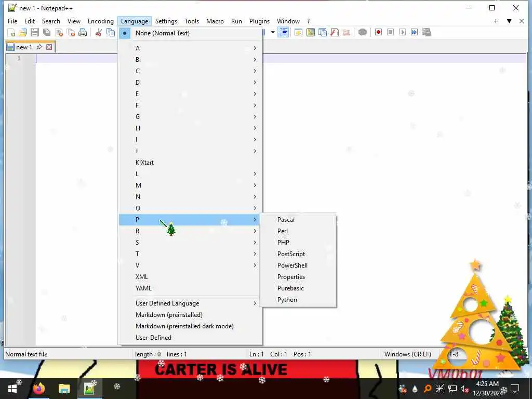
Task: Open Define your language toolbar icon
Action: click(299, 33)
